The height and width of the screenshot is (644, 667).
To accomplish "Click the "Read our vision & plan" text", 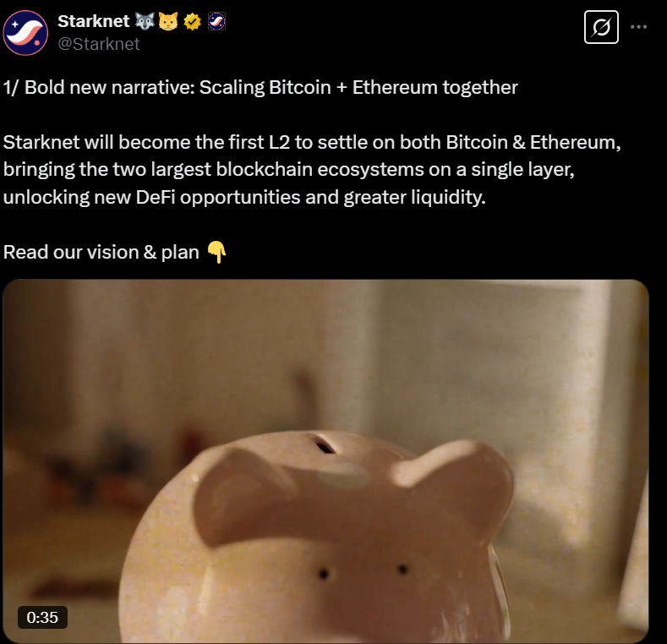I will pos(101,252).
